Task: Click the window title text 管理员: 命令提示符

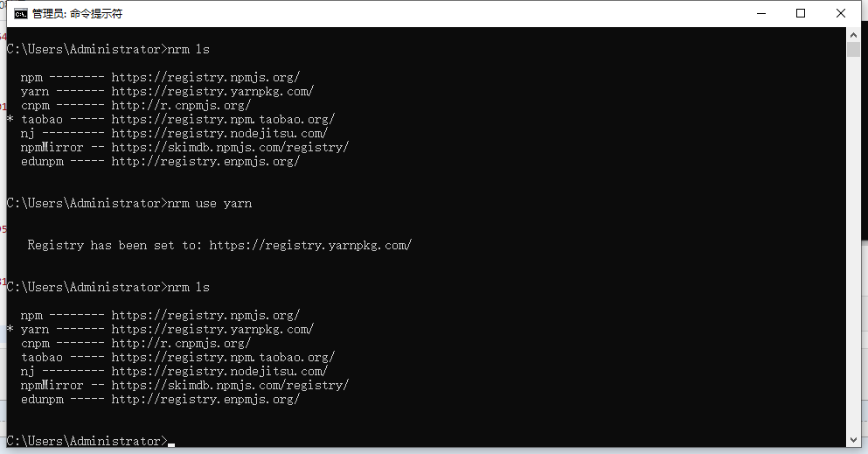Action: point(77,14)
